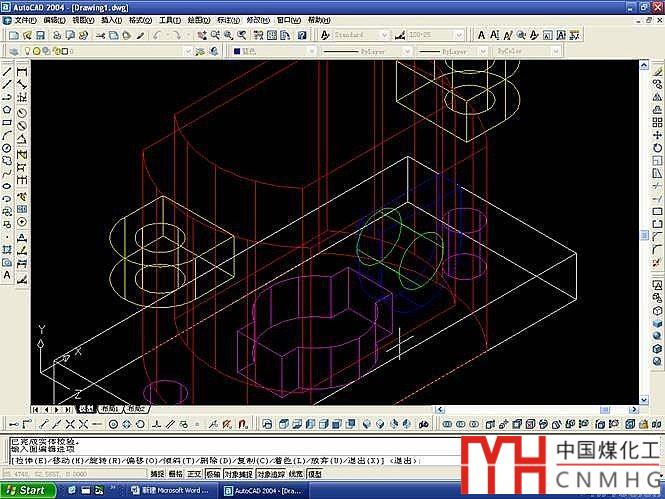Select the Array tool in Modify toolbar
Viewport: 665px width, 499px height.
(x=657, y=123)
